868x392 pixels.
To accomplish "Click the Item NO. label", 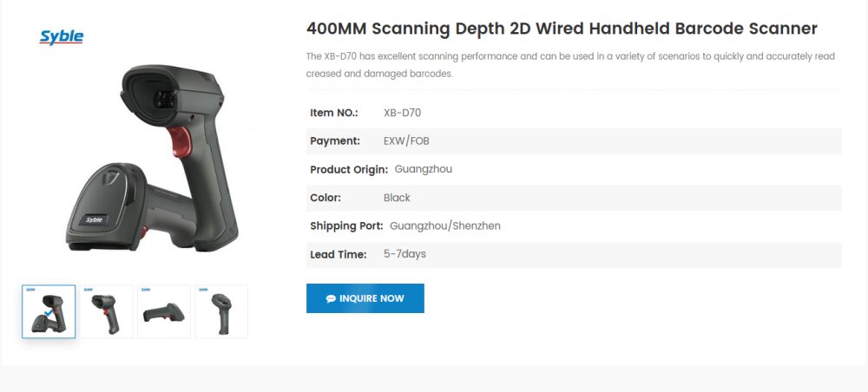I will click(x=334, y=113).
